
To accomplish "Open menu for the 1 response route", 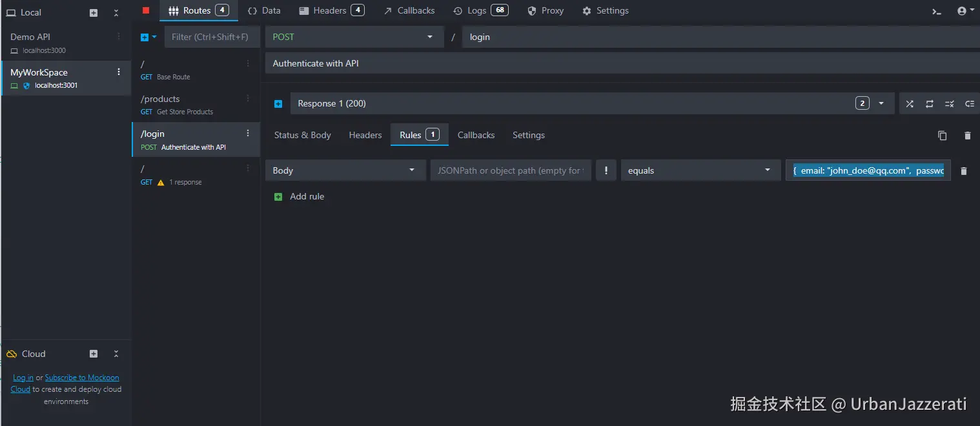I will tap(248, 168).
